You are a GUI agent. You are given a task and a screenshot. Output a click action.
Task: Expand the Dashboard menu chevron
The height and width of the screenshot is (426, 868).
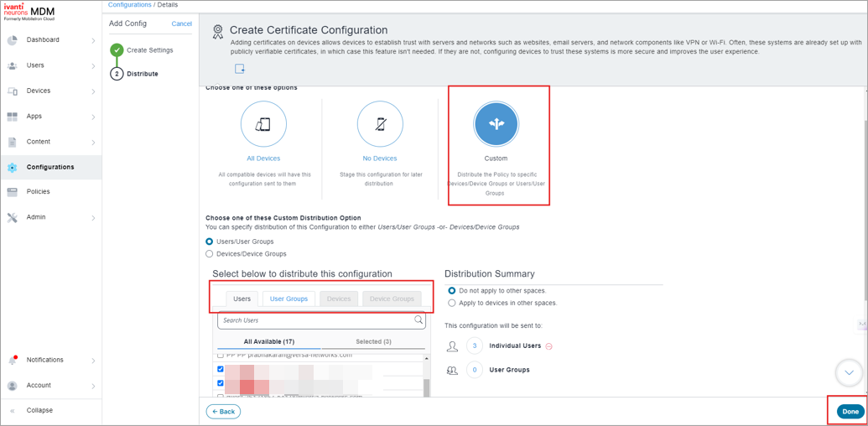click(93, 40)
